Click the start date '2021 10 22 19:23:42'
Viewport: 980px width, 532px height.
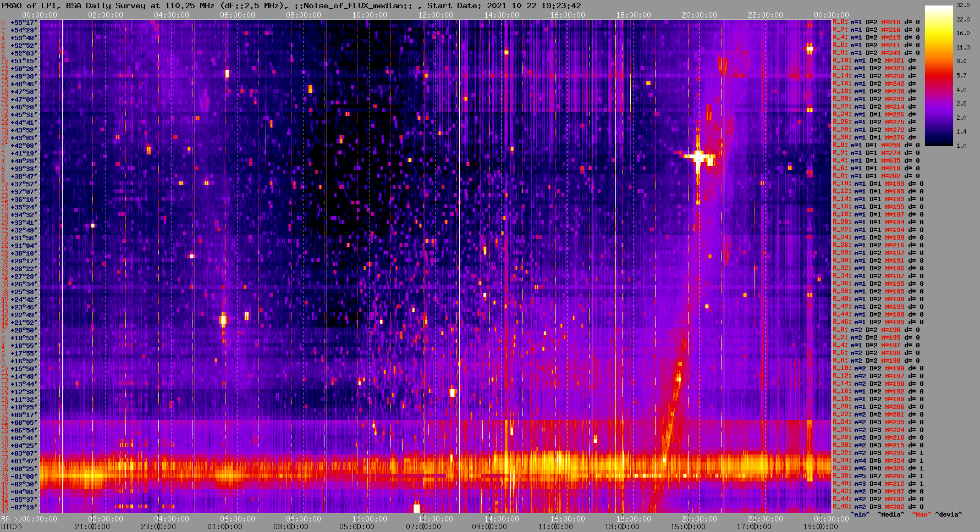[x=534, y=5]
